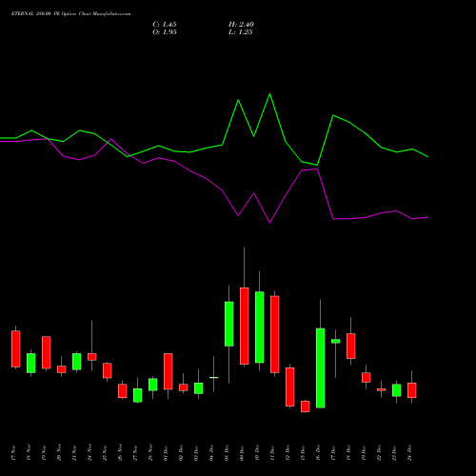This screenshot has width=476, height=476.
Task: Click the 04 Dec date label
Action: (211, 452)
